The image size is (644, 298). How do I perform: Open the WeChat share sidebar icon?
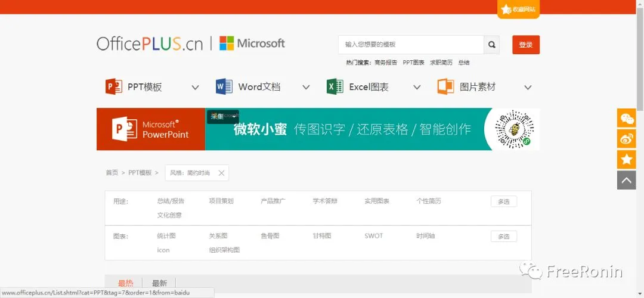[626, 118]
